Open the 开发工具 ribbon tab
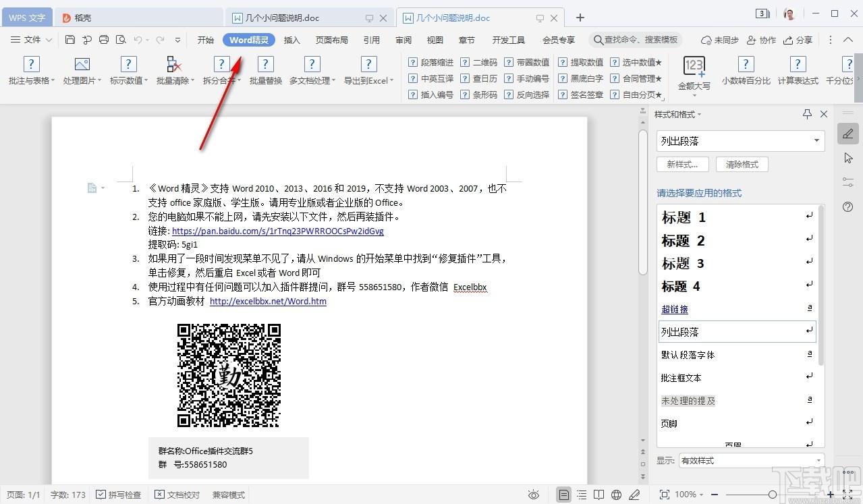Viewport: 863px width, 504px height. coord(509,40)
